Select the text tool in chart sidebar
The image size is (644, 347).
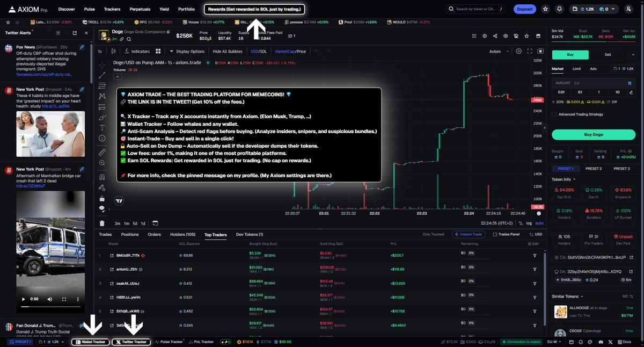102,127
